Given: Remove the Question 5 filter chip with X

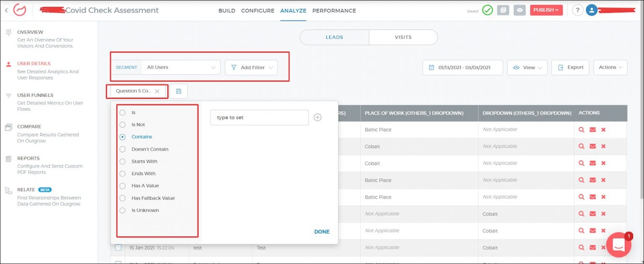Looking at the screenshot, I should tap(157, 91).
